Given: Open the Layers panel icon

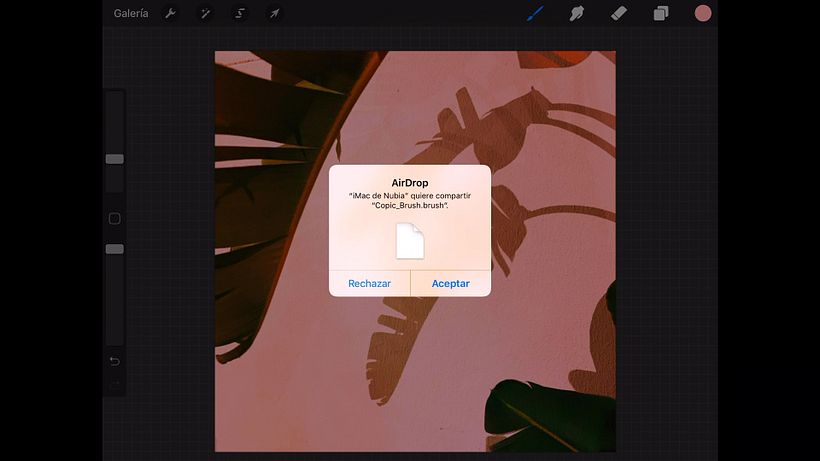Looking at the screenshot, I should click(661, 14).
